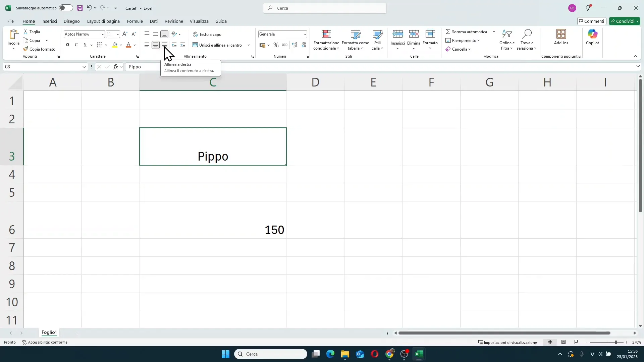Image resolution: width=644 pixels, height=362 pixels.
Task: Open font color dropdown arrow
Action: tap(135, 45)
